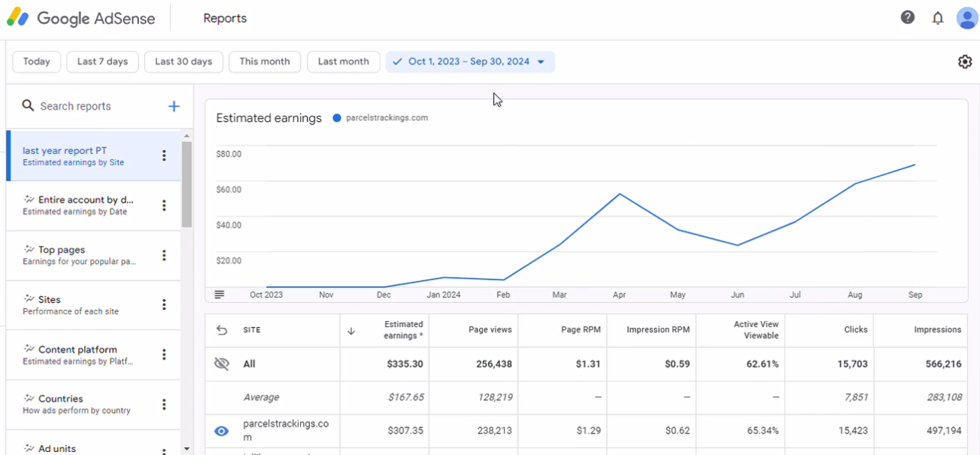The width and height of the screenshot is (980, 455).
Task: Sort by Page views column header
Action: pos(490,329)
